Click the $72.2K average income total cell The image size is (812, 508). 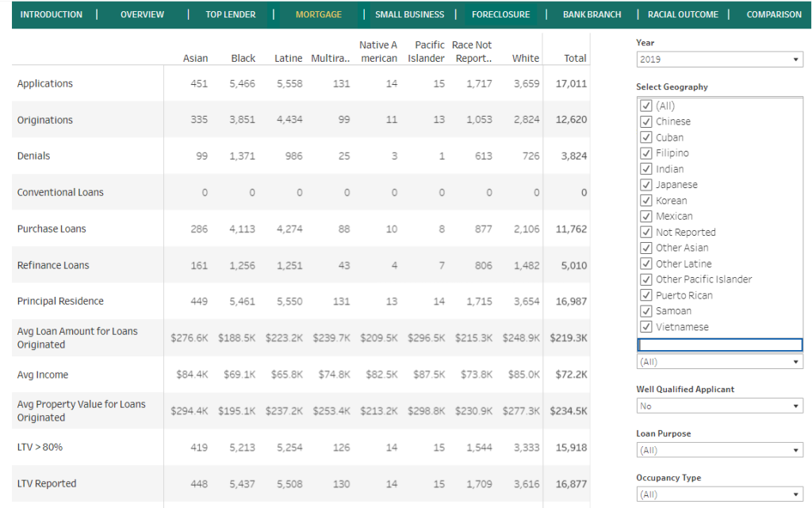coord(571,375)
